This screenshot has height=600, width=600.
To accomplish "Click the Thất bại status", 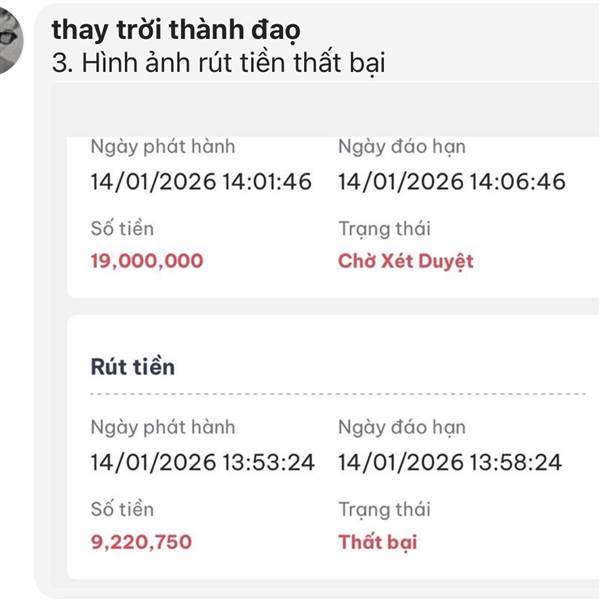I will click(x=378, y=543).
